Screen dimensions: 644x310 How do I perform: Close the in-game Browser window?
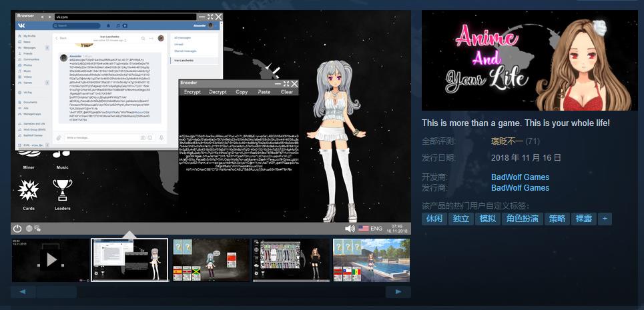point(218,17)
